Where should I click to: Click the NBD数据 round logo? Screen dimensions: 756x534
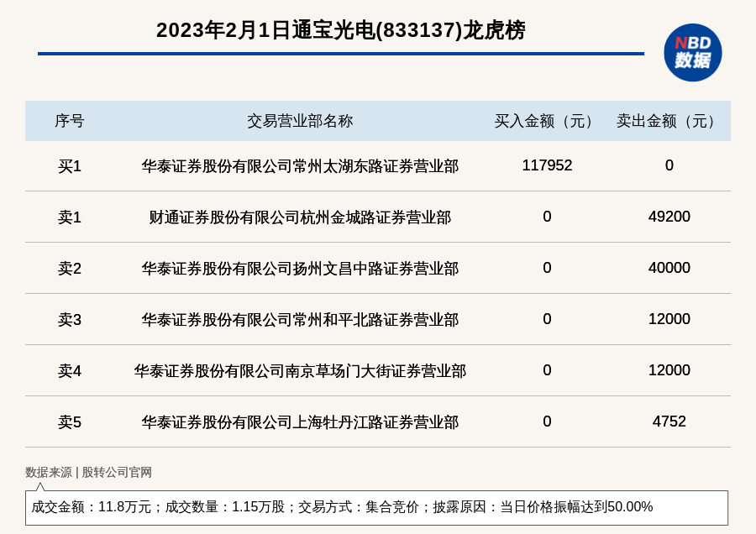coord(692,53)
